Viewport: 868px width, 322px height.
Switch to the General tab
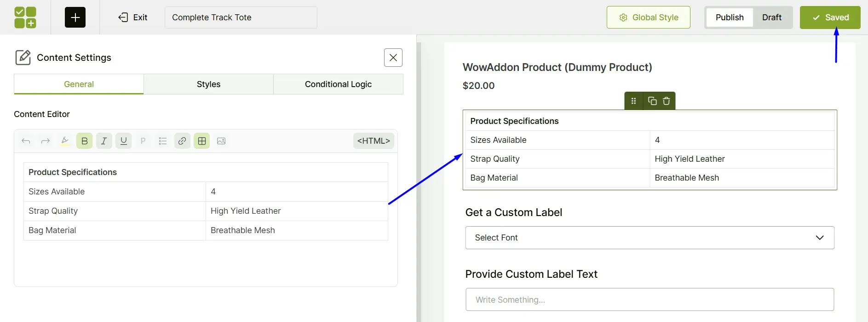[x=79, y=84]
